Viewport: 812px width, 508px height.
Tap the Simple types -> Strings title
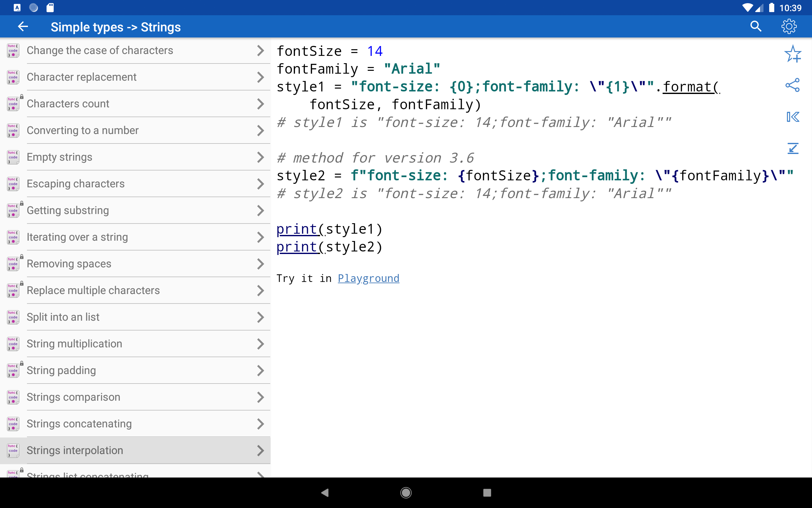[x=115, y=27]
